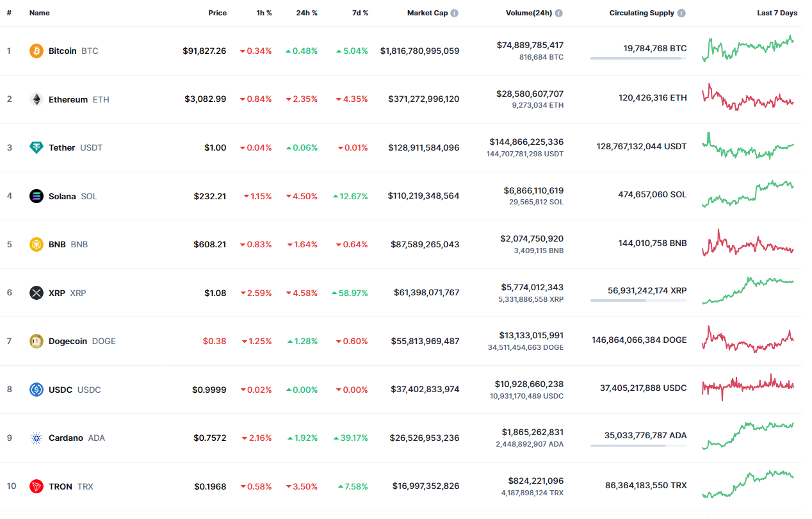Click the Market Cap info icon
Screen dimensions: 812x519
[454, 13]
